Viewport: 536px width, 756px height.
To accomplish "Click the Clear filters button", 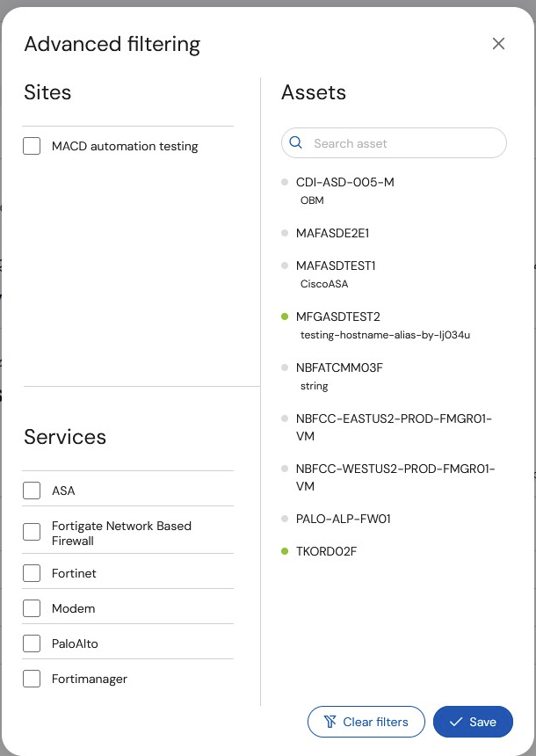I will coord(366,722).
